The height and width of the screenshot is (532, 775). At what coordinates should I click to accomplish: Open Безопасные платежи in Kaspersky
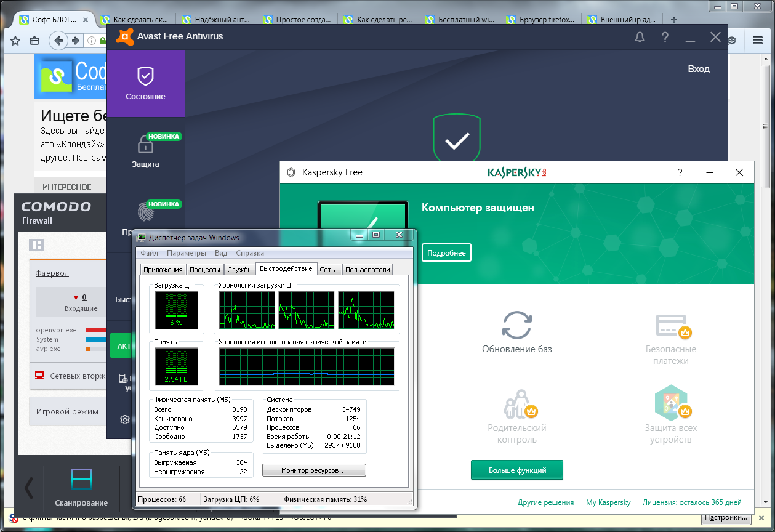coord(671,338)
